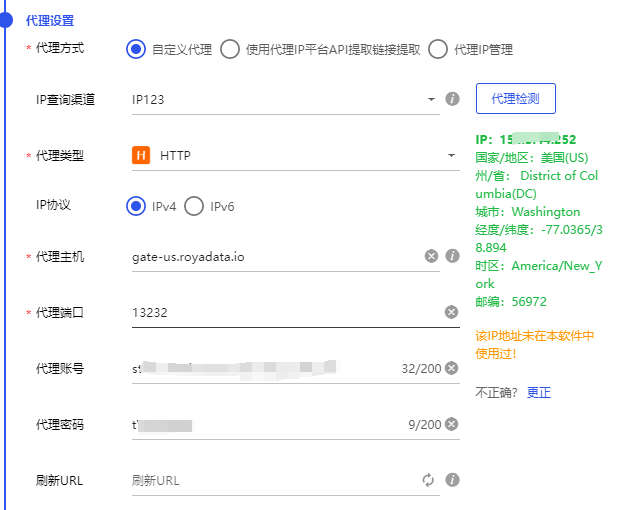Click info icon beside IP查询渠道 dropdown
The image size is (639, 510).
coord(452,99)
